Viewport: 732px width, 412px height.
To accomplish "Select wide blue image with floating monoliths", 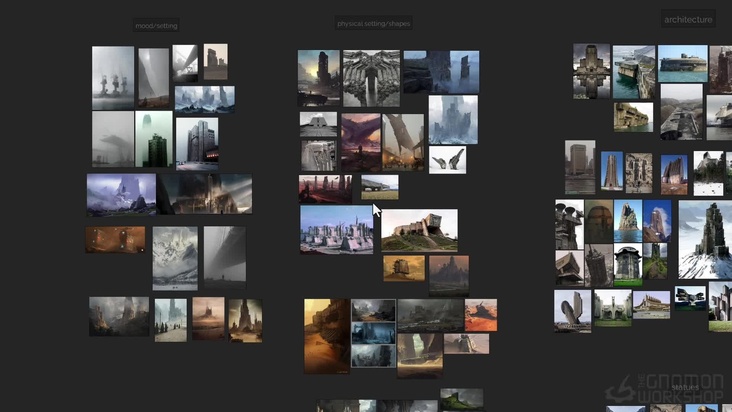I will (441, 72).
